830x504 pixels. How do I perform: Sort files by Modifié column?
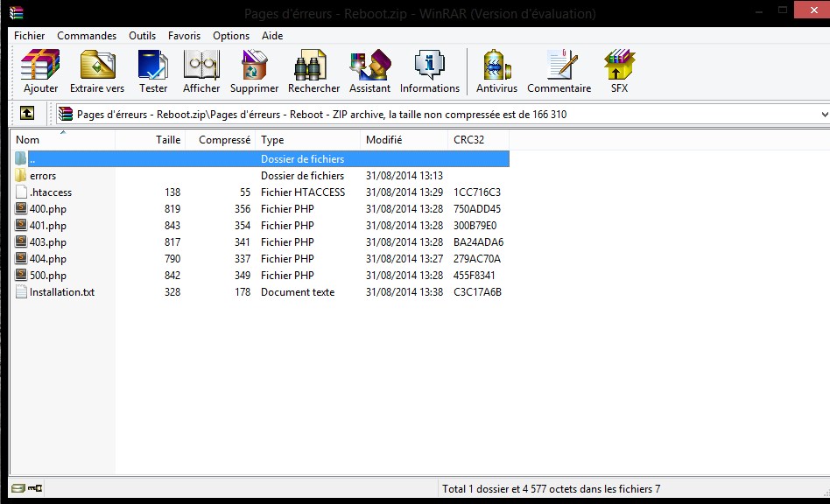click(404, 140)
